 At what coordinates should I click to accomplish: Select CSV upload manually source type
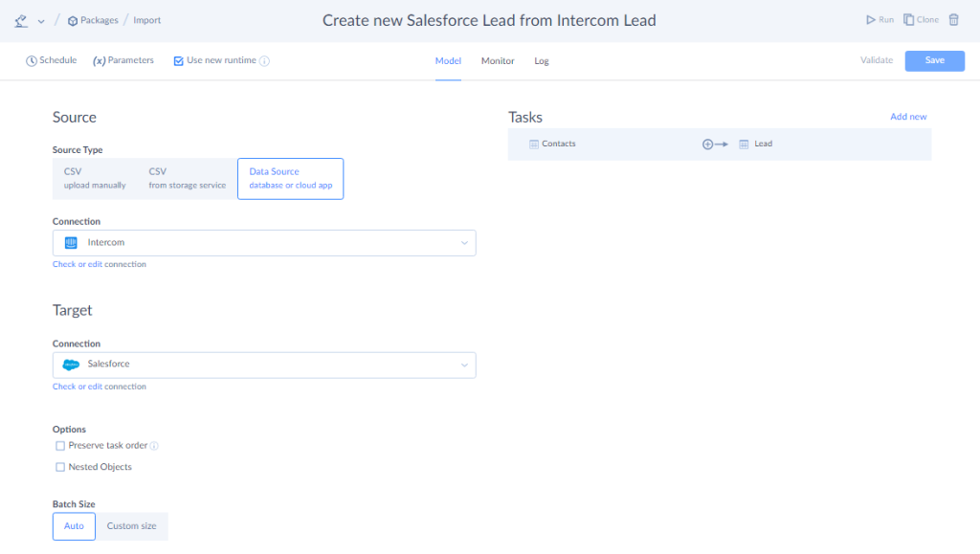click(95, 179)
